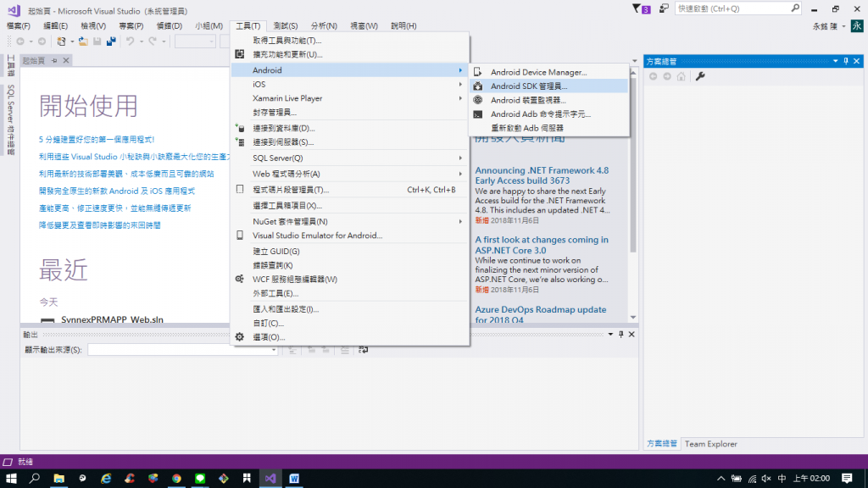868x488 pixels.
Task: Click the Solution Explorer back arrow icon
Action: pyautogui.click(x=654, y=76)
